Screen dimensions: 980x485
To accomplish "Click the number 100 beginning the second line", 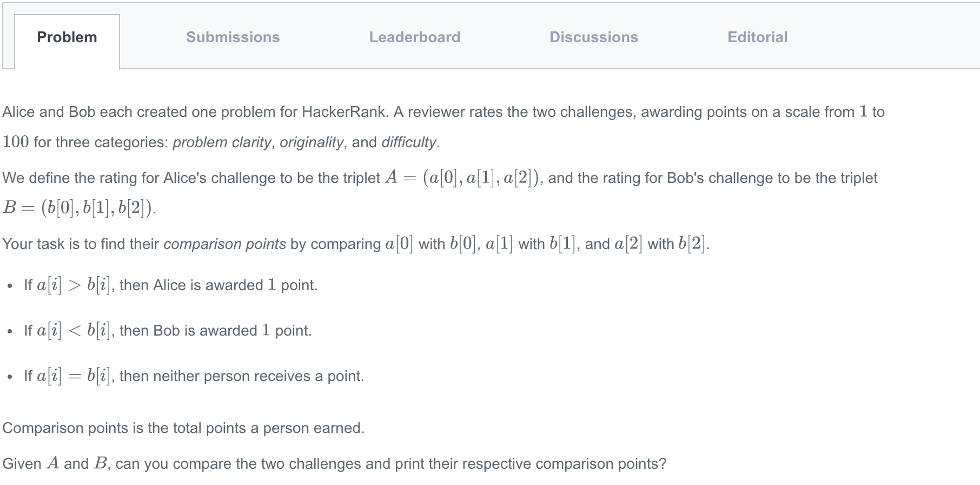I will point(16,142).
